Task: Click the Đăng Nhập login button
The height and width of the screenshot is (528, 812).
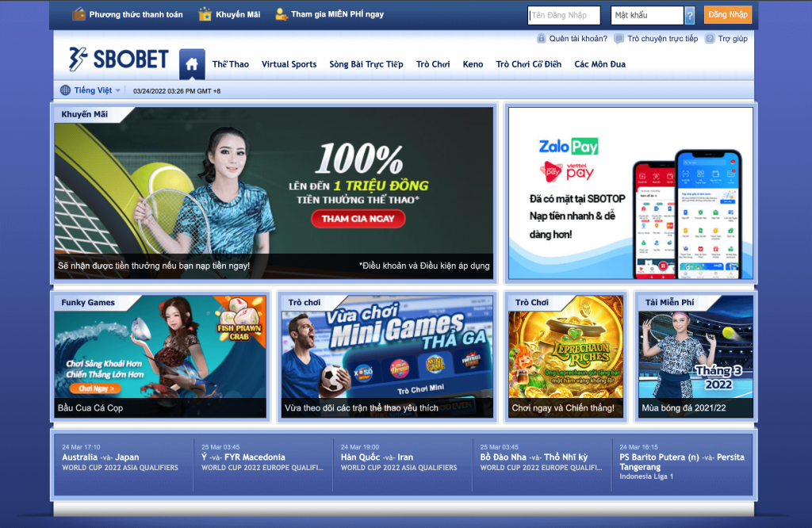Action: (728, 15)
